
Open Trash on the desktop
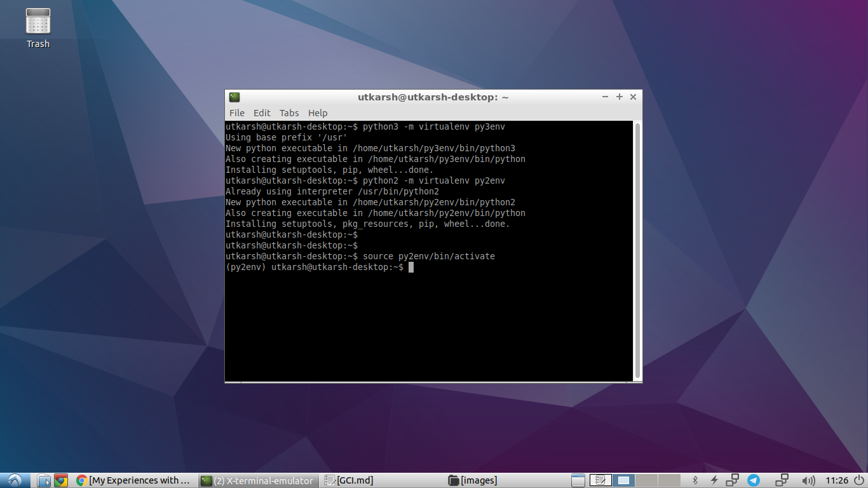pyautogui.click(x=37, y=25)
